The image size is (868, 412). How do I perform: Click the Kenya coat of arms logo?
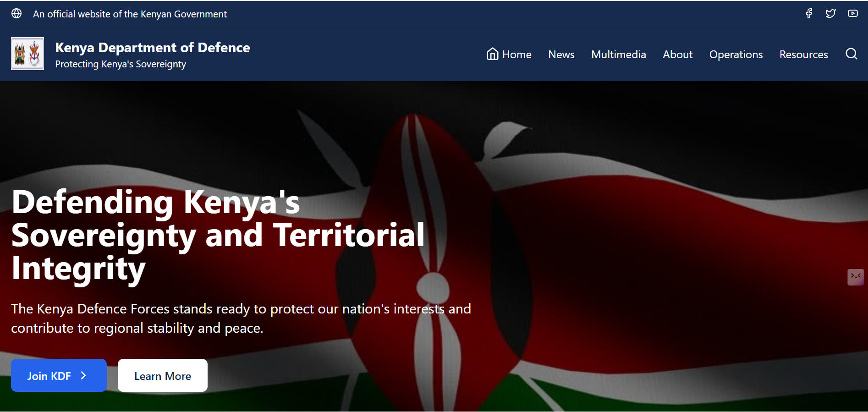27,54
